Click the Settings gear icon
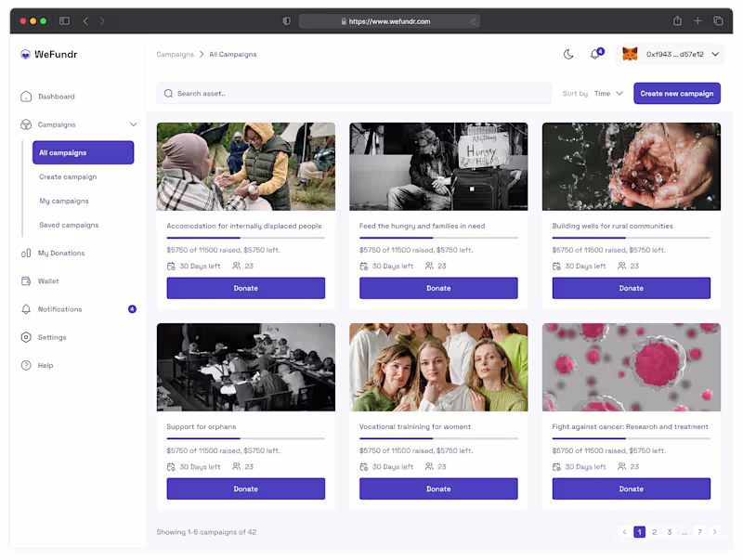The image size is (743, 560). tap(26, 337)
